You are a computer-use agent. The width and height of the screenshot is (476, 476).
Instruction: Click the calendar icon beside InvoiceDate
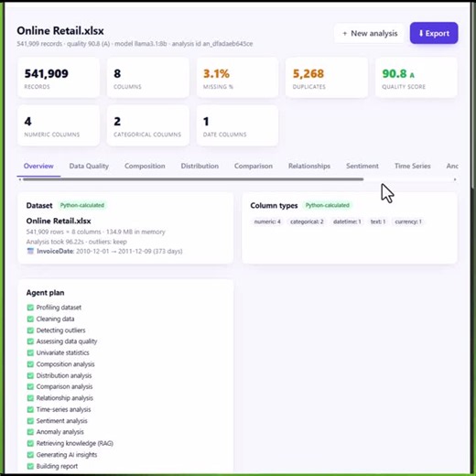[x=30, y=251]
